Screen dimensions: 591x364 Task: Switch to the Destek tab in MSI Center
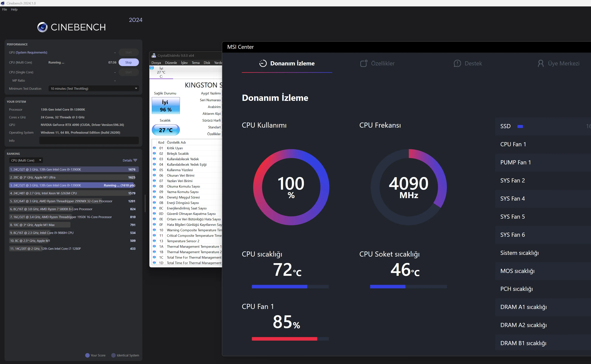[x=468, y=63]
